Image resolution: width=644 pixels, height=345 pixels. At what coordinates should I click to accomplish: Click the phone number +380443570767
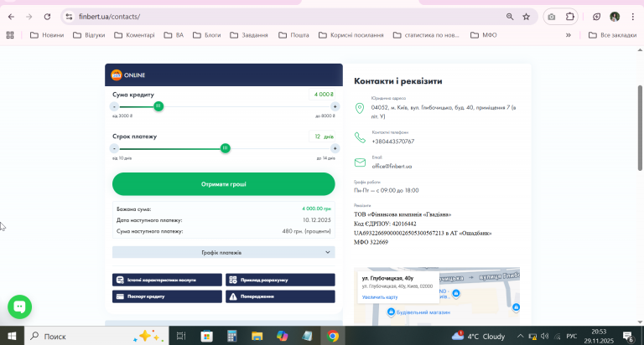393,142
